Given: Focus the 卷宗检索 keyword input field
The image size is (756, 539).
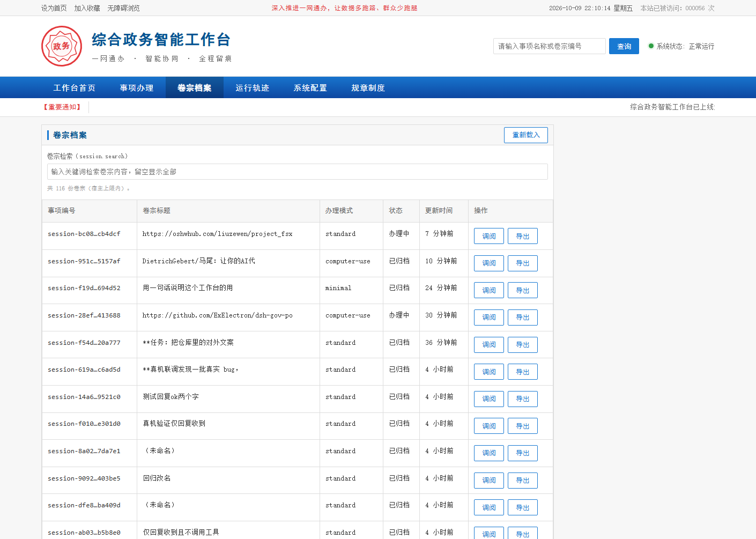Looking at the screenshot, I should [298, 172].
